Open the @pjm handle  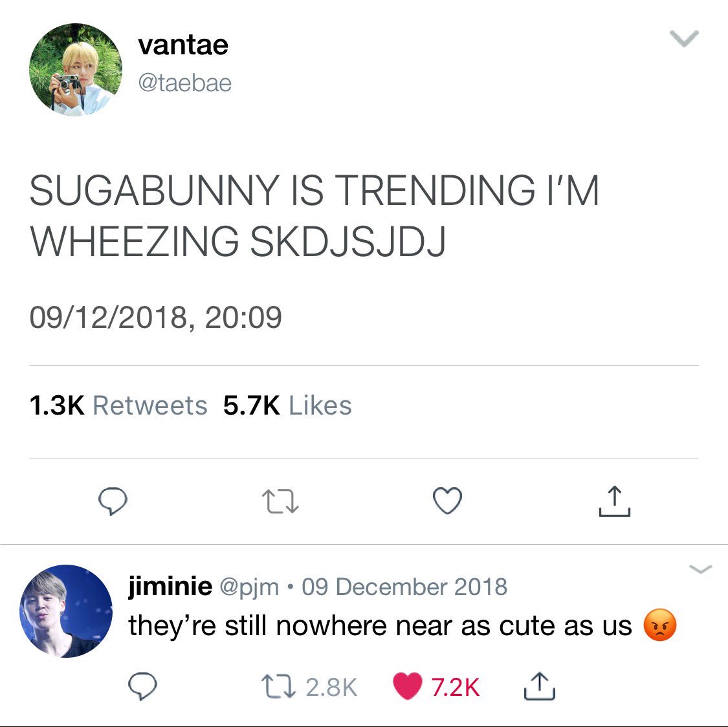249,587
